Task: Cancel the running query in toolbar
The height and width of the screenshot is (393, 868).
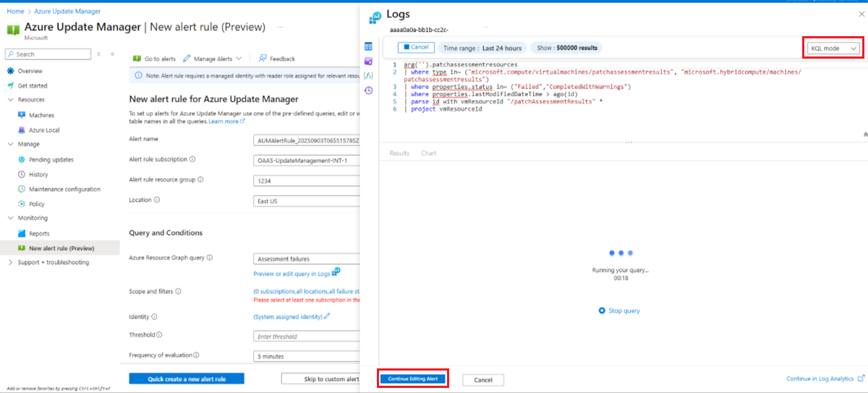Action: pyautogui.click(x=416, y=48)
